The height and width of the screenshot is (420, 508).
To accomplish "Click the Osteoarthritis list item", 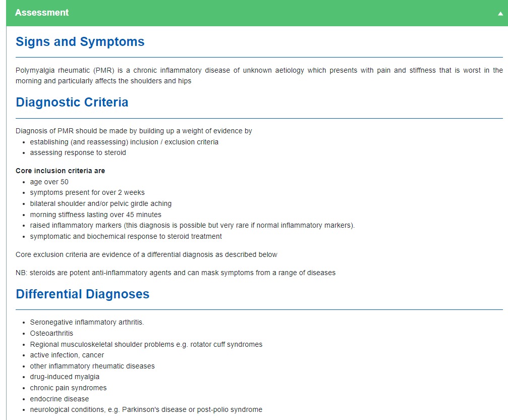I will (51, 333).
